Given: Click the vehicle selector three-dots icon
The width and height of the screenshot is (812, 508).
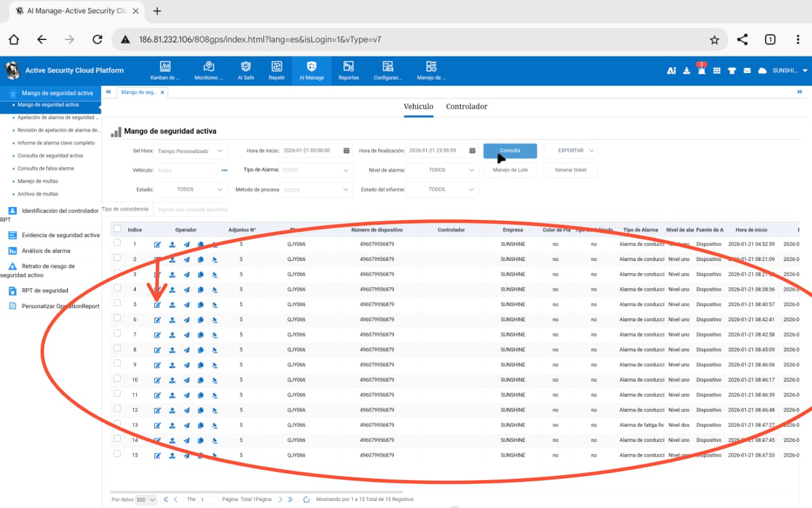Looking at the screenshot, I should (x=224, y=170).
